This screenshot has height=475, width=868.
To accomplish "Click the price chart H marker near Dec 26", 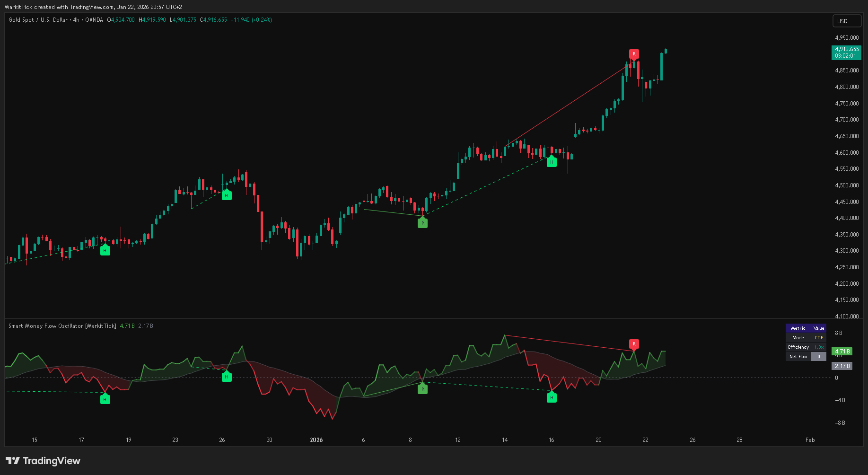I will click(227, 195).
